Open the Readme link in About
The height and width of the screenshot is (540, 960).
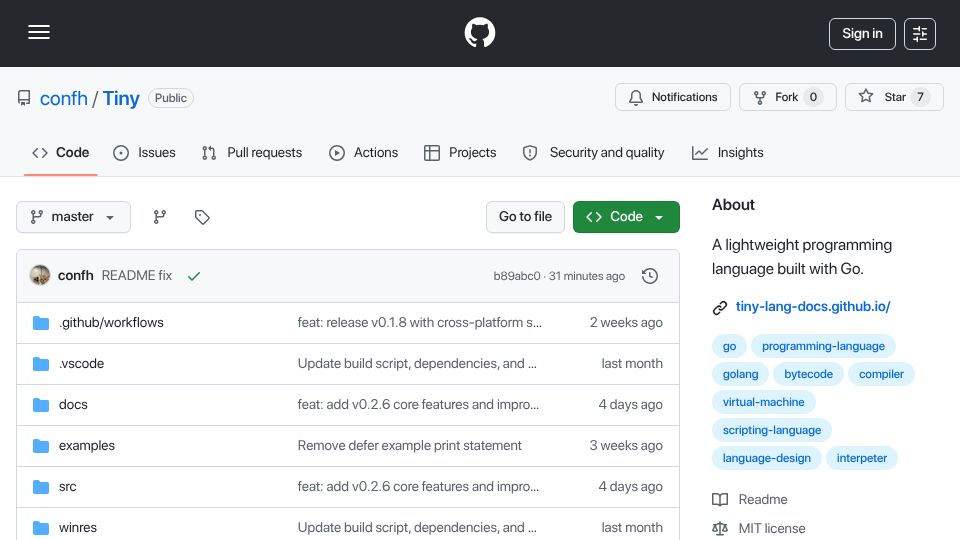[763, 500]
